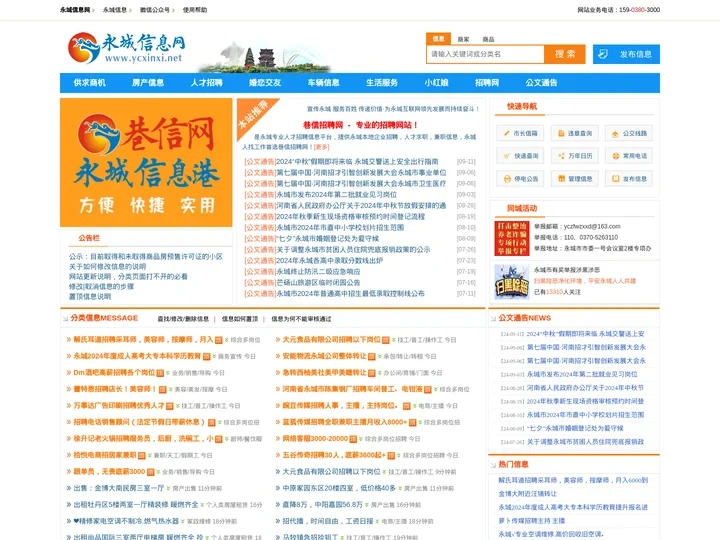Open bulletin 置顶信息说明
720x540 pixels.
pos(90,297)
